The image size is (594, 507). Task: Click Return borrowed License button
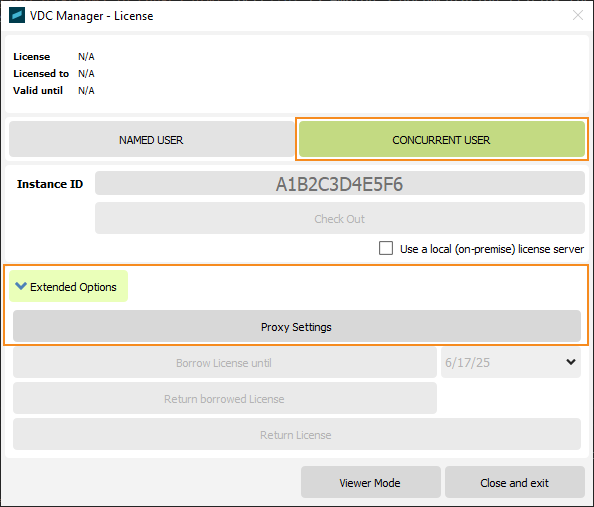225,398
